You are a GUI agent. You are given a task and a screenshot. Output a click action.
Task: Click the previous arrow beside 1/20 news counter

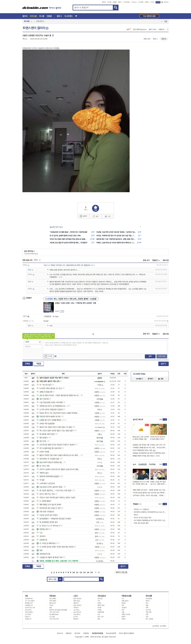pos(61,311)
